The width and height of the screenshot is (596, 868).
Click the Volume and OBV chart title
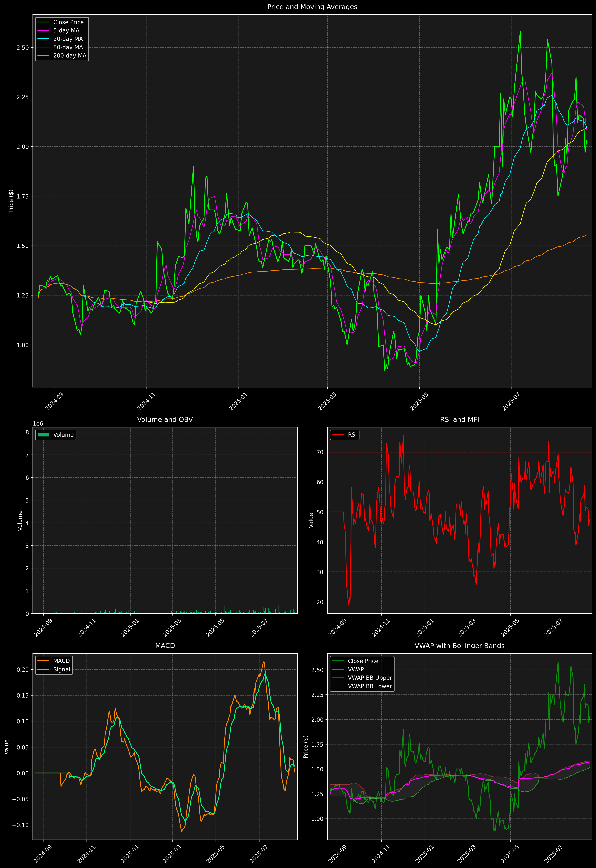click(165, 419)
